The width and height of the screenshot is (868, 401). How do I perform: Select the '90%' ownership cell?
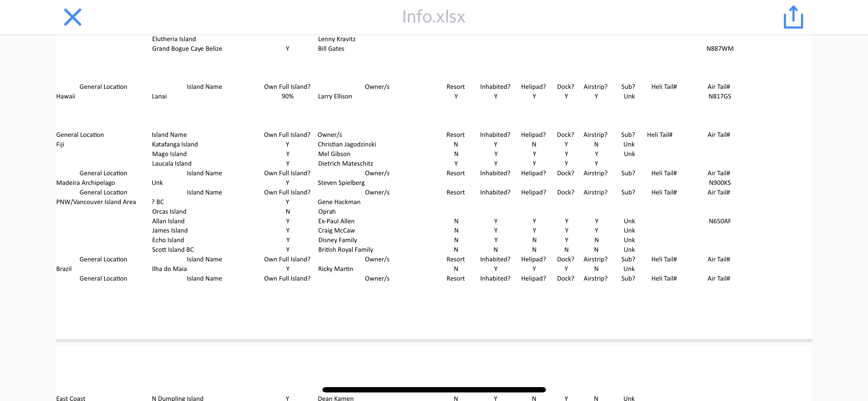pos(288,96)
